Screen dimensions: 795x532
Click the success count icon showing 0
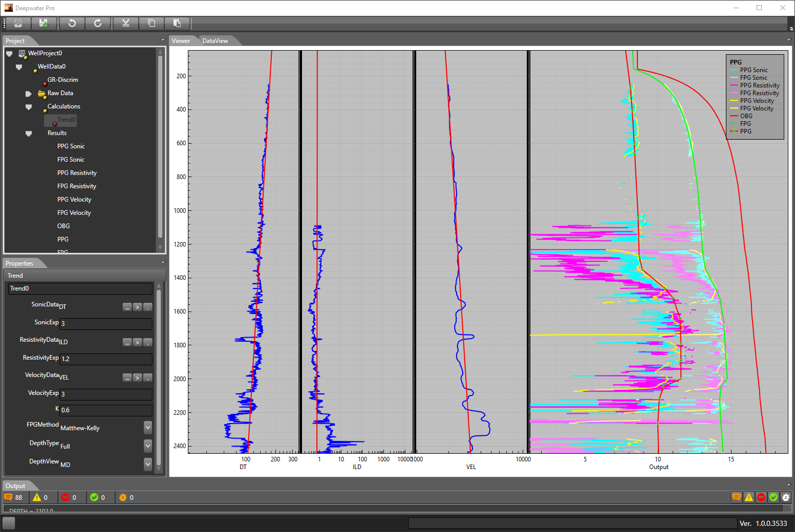pos(94,497)
